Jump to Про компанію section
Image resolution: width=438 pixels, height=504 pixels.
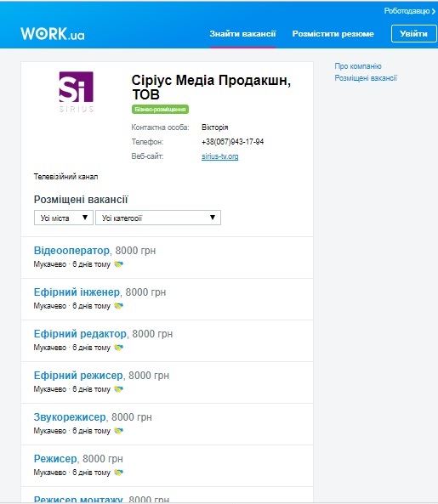point(358,66)
